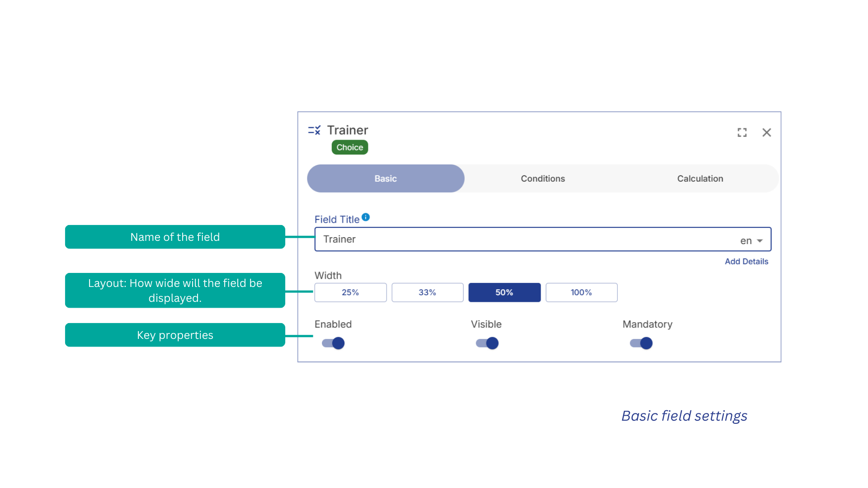The height and width of the screenshot is (488, 868).
Task: Click the Key properties callout label
Action: (175, 335)
